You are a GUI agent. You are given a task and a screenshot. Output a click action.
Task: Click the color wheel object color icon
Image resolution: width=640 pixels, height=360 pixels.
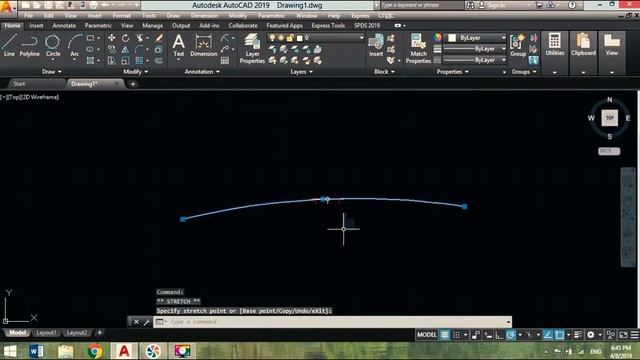[438, 38]
